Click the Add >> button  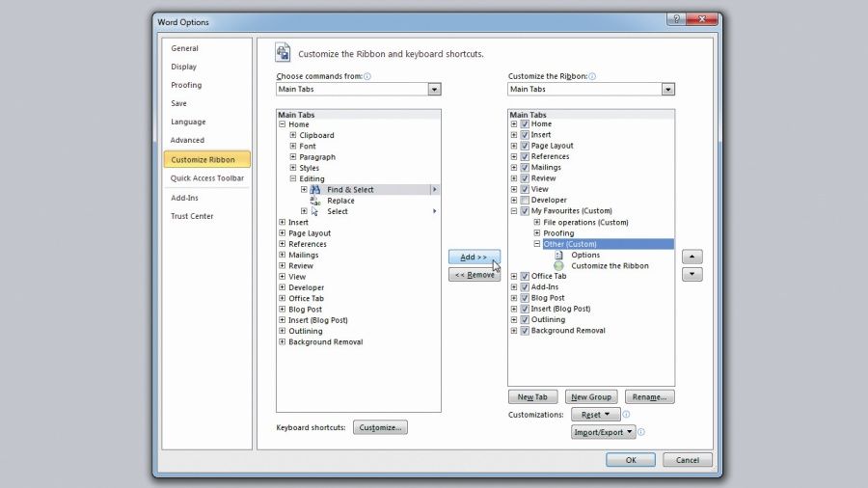[475, 257]
